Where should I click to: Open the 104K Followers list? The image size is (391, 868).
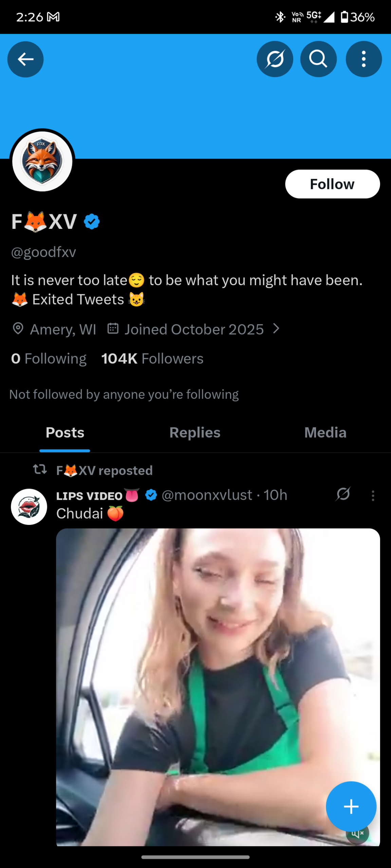152,359
